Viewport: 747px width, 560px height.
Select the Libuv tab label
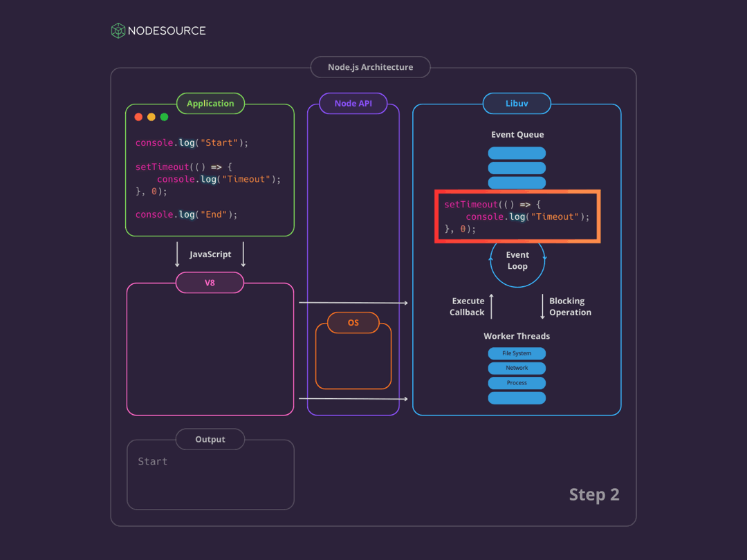pyautogui.click(x=517, y=104)
